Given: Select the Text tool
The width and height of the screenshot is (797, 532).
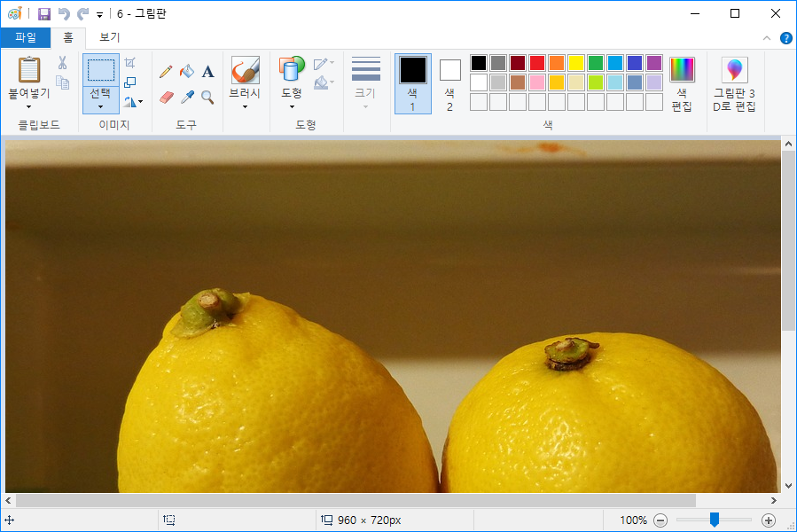Looking at the screenshot, I should pos(207,71).
